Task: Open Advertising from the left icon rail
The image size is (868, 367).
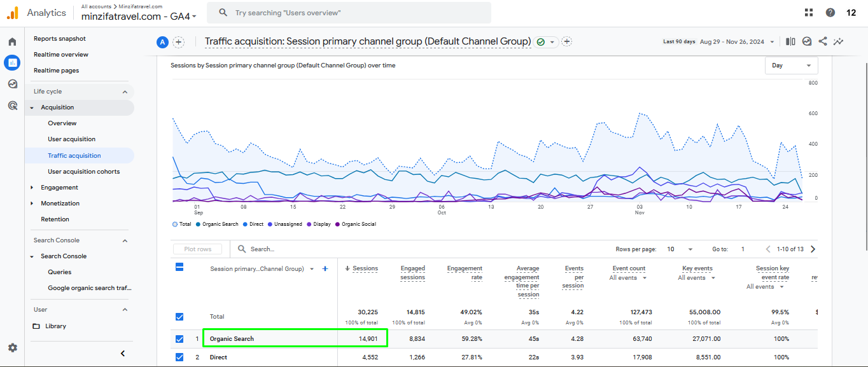Action: (12, 105)
